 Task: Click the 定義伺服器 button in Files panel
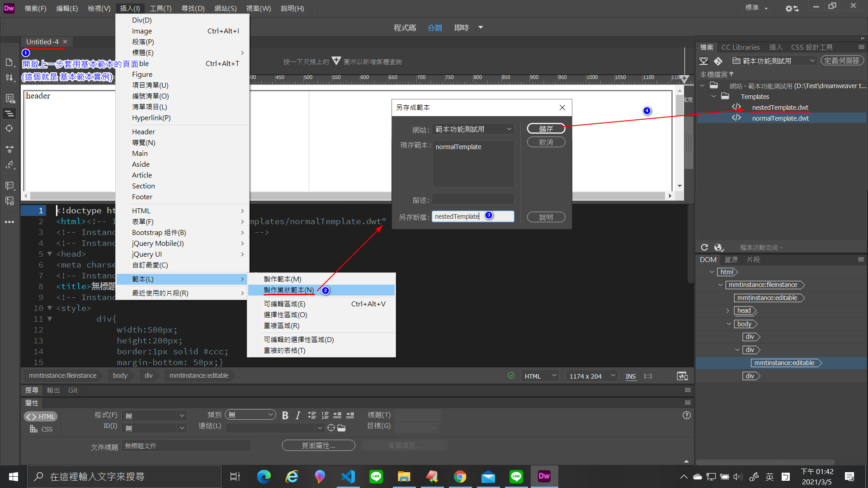tap(842, 60)
